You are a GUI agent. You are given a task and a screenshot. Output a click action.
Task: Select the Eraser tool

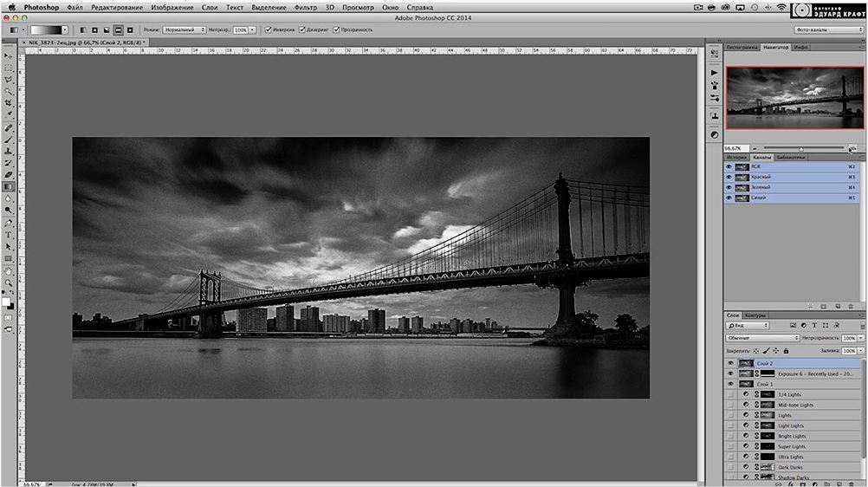coord(9,174)
